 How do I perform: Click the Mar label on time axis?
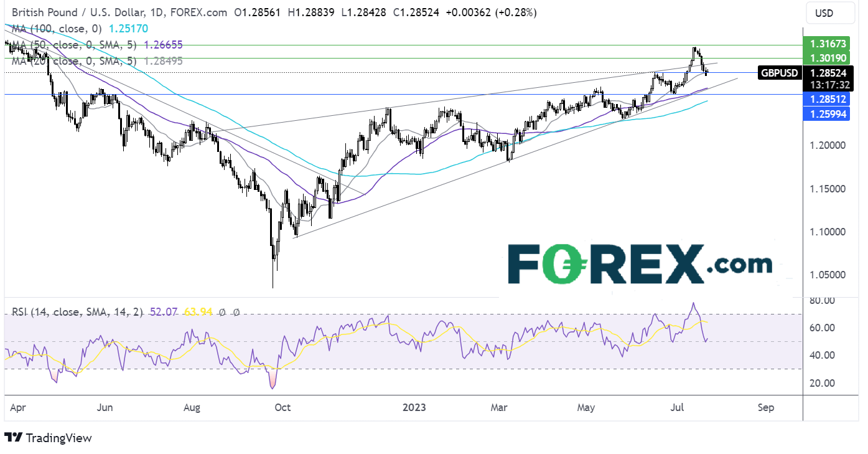coord(500,407)
